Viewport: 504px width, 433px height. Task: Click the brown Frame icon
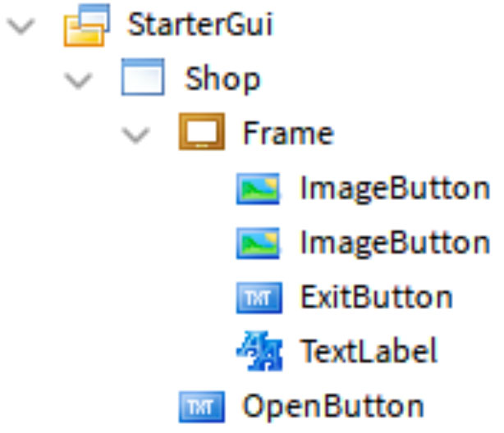[x=202, y=131]
